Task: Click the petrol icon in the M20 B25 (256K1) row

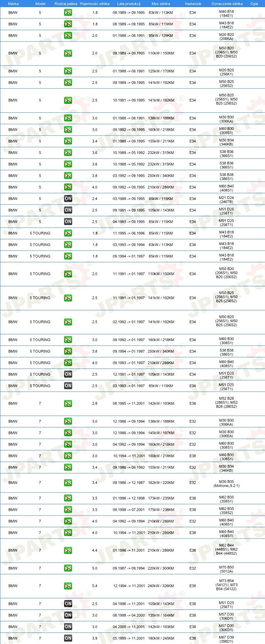Action: pyautogui.click(x=68, y=71)
